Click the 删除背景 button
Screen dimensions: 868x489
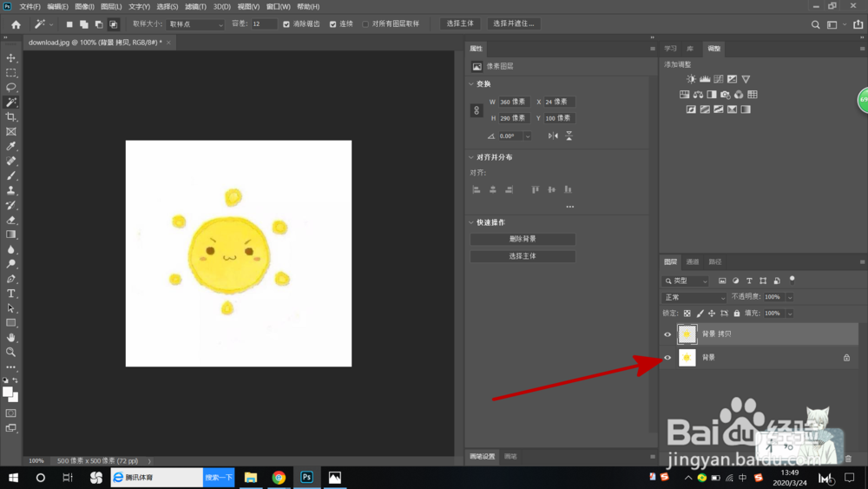tap(523, 239)
